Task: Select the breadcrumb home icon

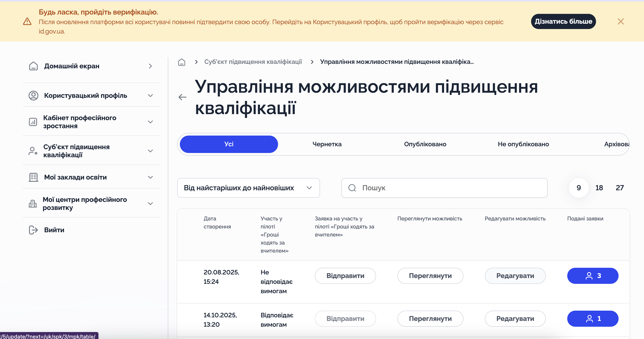Action: 182,62
